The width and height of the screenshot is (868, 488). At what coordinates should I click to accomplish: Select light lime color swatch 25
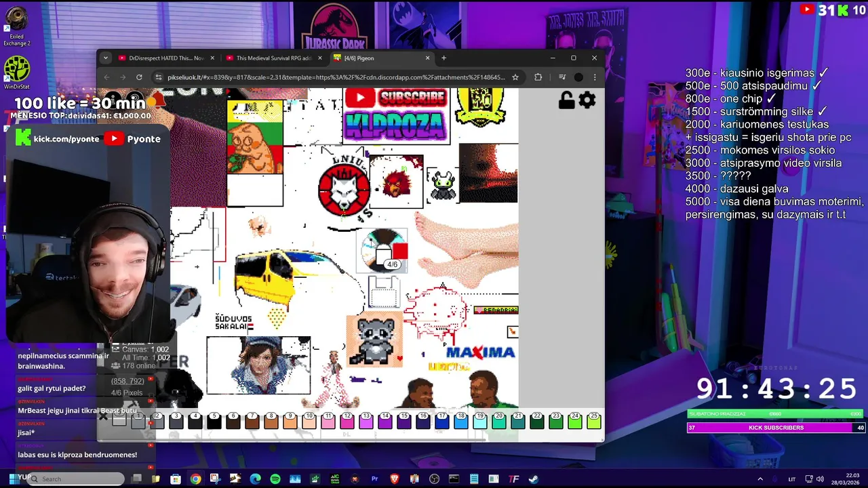click(593, 421)
